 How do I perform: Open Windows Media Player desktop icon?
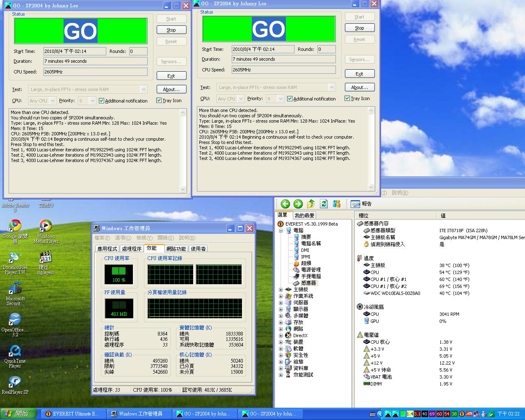tap(46, 231)
